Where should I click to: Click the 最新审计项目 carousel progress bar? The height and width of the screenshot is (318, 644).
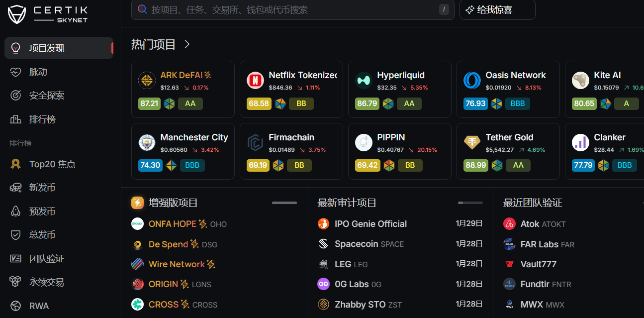(x=470, y=203)
